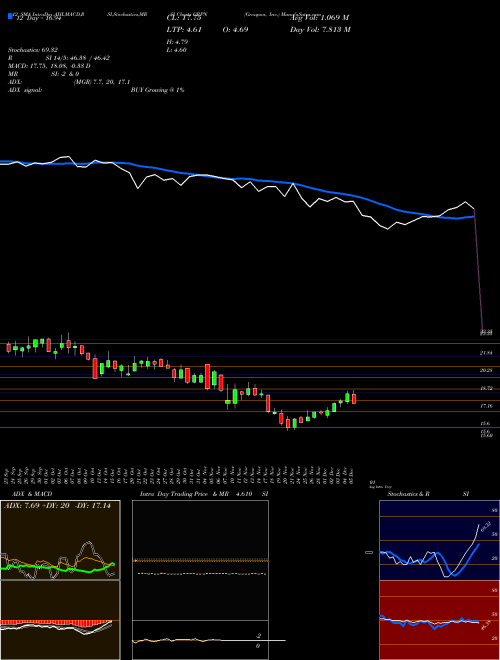The height and width of the screenshot is (660, 500).
Task: Click the 'Avg Vol: 1.069 M' readout
Action: (319, 18)
